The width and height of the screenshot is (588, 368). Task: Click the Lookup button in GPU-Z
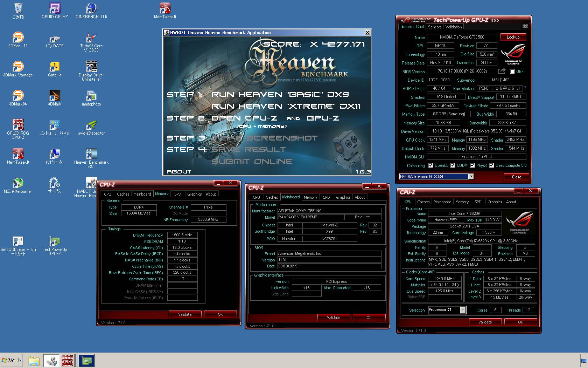tap(513, 37)
